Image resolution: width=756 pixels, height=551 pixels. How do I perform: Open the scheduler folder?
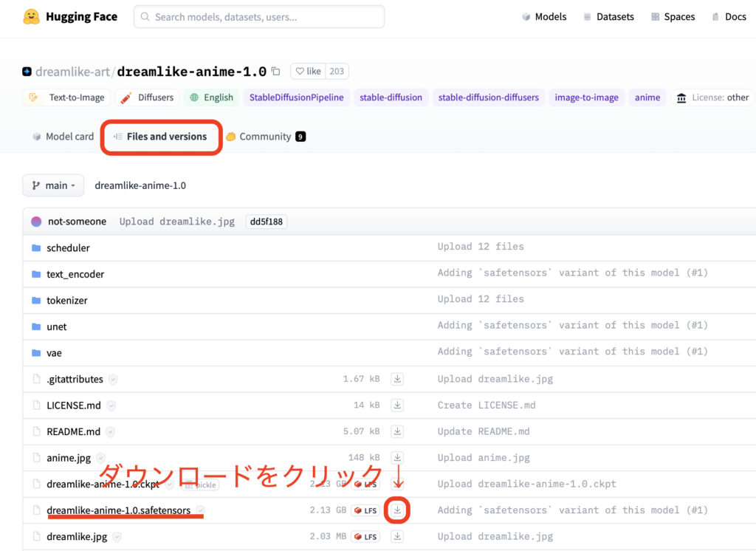click(68, 248)
